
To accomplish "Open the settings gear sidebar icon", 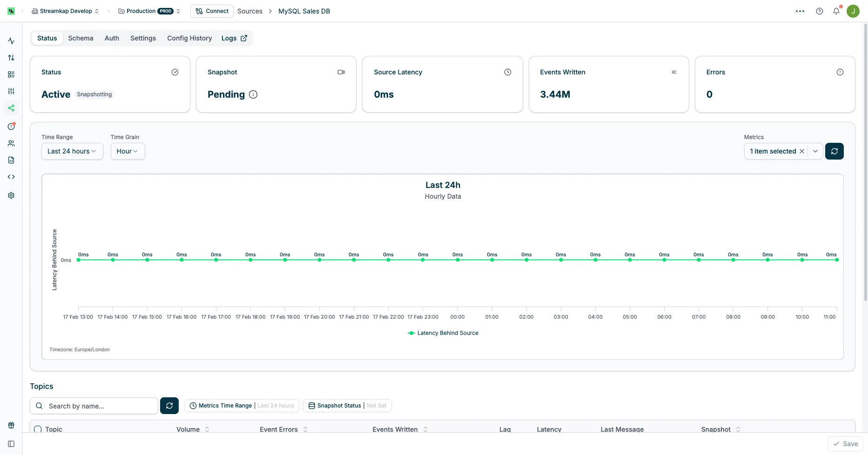I will pyautogui.click(x=11, y=195).
